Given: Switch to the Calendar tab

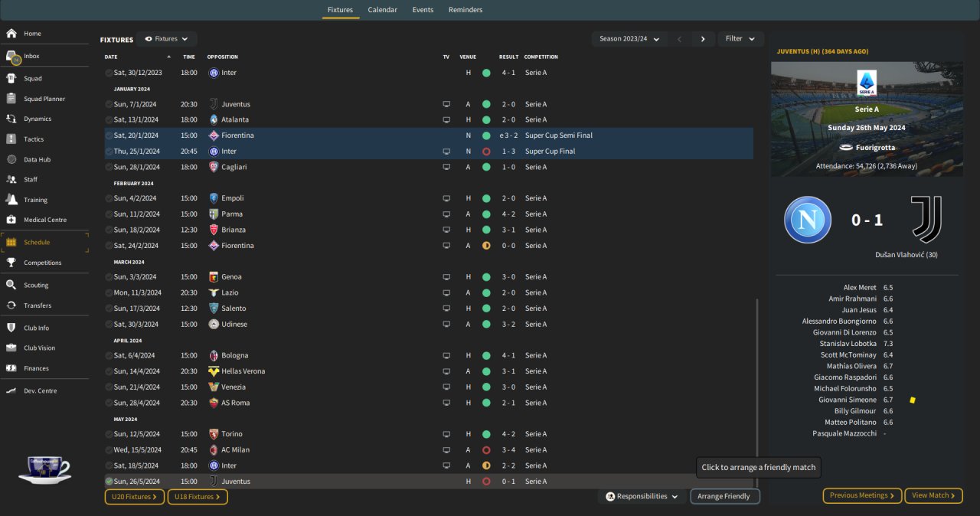Looking at the screenshot, I should tap(383, 10).
